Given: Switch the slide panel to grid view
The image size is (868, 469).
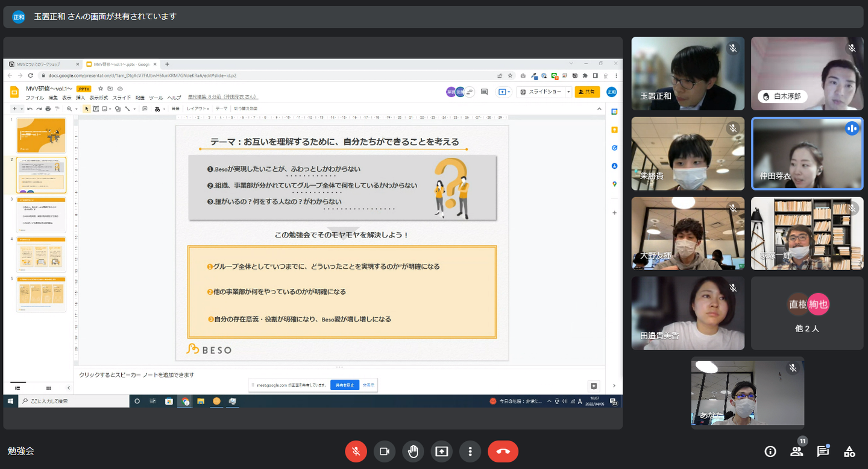Looking at the screenshot, I should [x=49, y=388].
